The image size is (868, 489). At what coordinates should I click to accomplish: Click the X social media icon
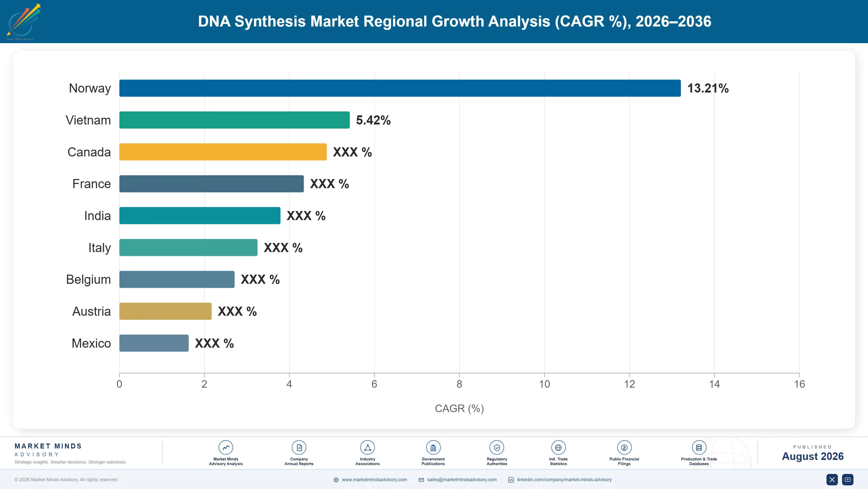[832, 480]
